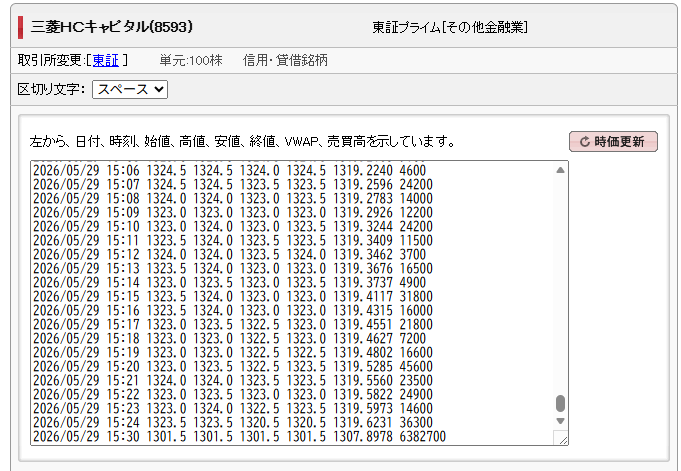Click the 区切り文字 label

point(51,89)
